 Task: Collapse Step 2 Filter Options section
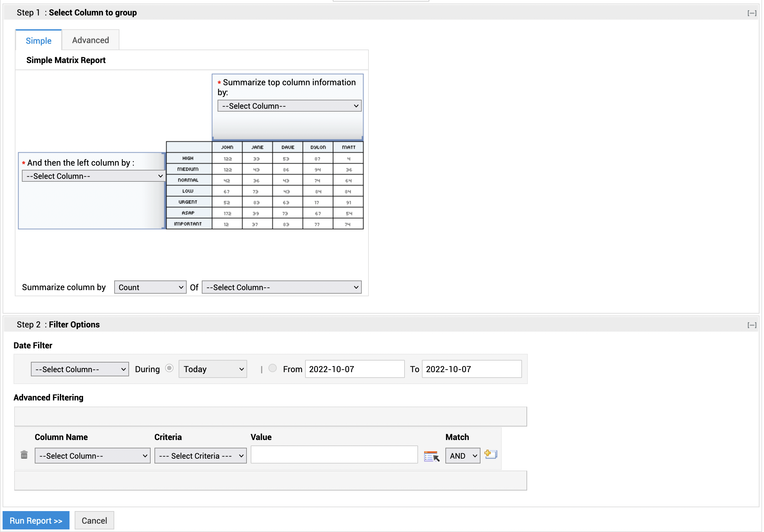(x=751, y=325)
